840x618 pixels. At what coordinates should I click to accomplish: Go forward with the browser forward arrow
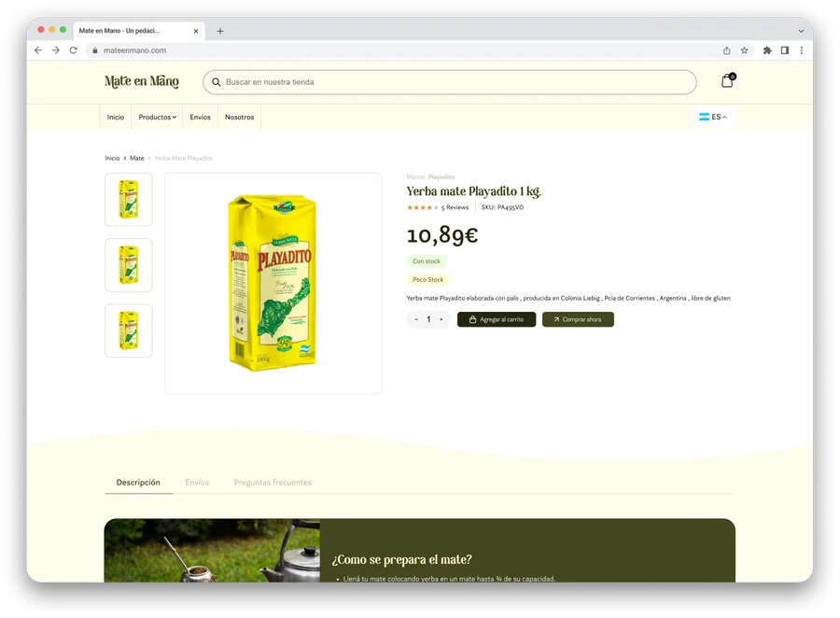click(x=56, y=50)
